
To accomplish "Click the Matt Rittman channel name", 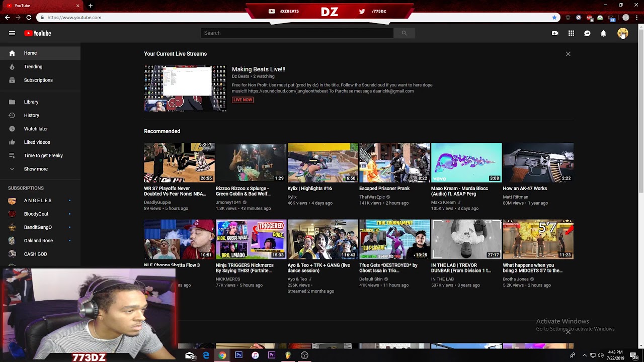I will tap(516, 197).
